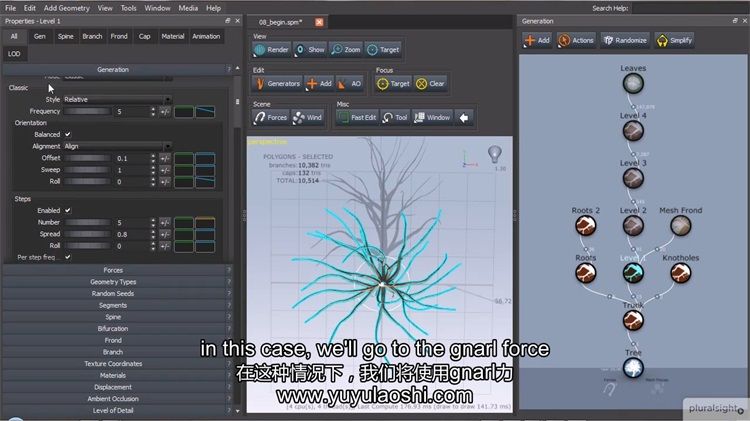Toggle the Steps Enabled checkbox
Viewport: 750px width, 421px height.
pos(67,210)
